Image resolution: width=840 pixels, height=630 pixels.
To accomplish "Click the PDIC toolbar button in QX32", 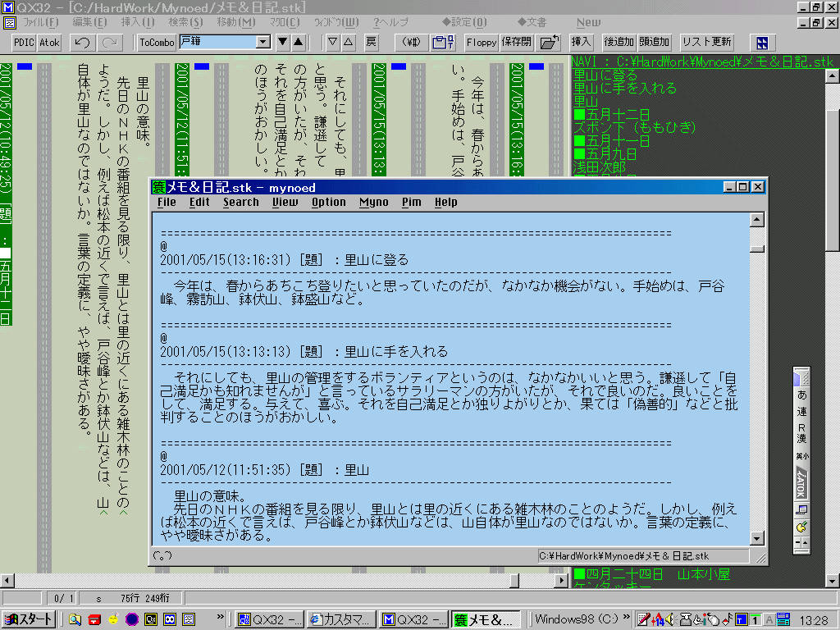I will click(x=24, y=43).
